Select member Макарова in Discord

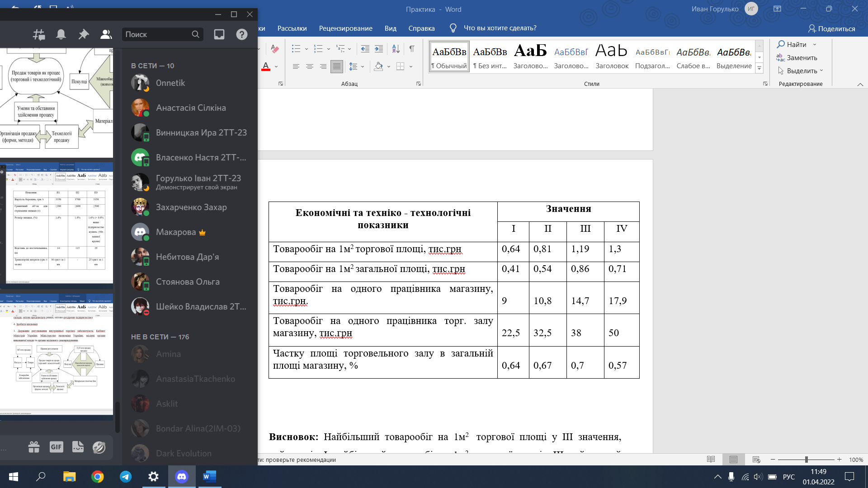tap(189, 232)
